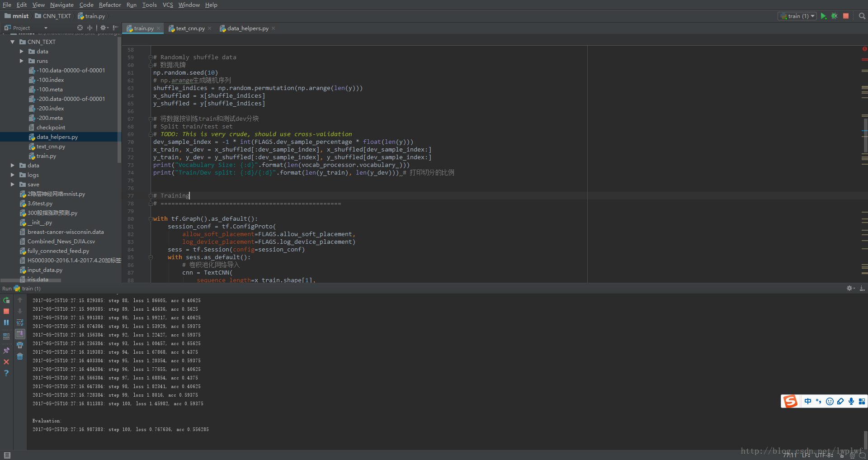Clear console output with the trash icon
The image size is (868, 460).
(20, 356)
